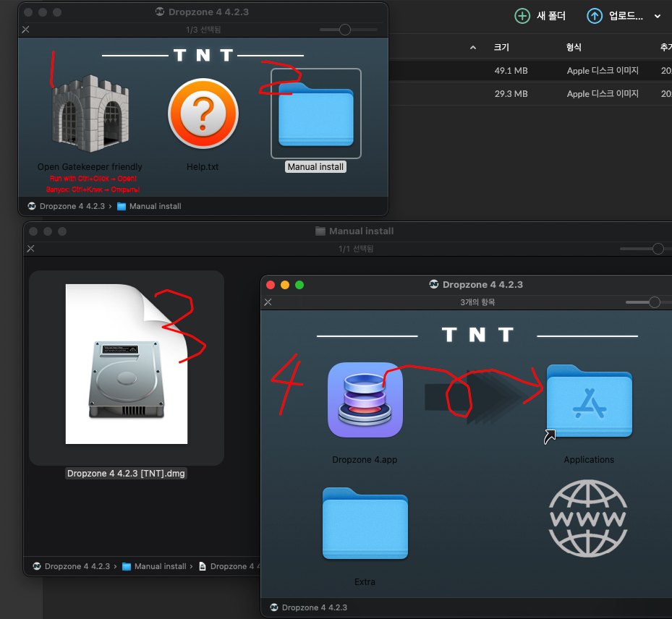Select Dropzone 4 4.2.3 [TNT].dmg disk image icon
This screenshot has width=672, height=619.
[x=127, y=364]
